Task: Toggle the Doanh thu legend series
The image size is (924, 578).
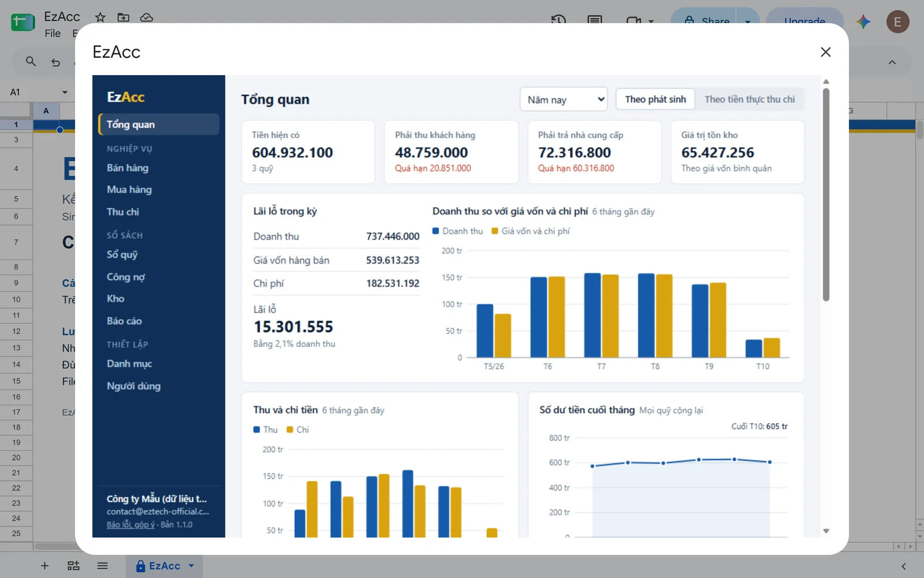Action: pyautogui.click(x=457, y=231)
